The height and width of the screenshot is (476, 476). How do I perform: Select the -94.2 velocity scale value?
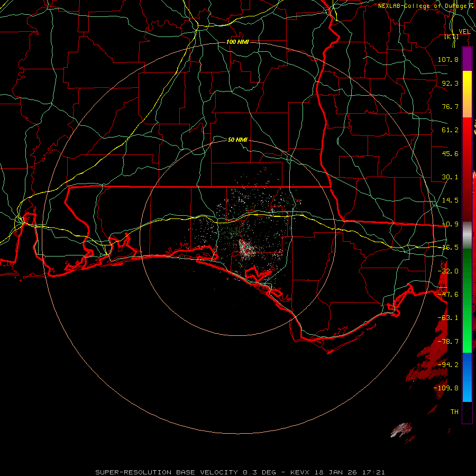[x=448, y=365]
